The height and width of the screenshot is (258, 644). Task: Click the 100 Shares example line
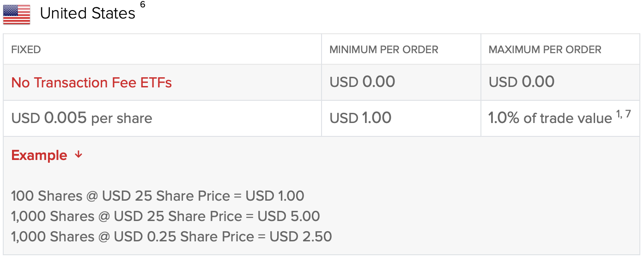point(158,196)
